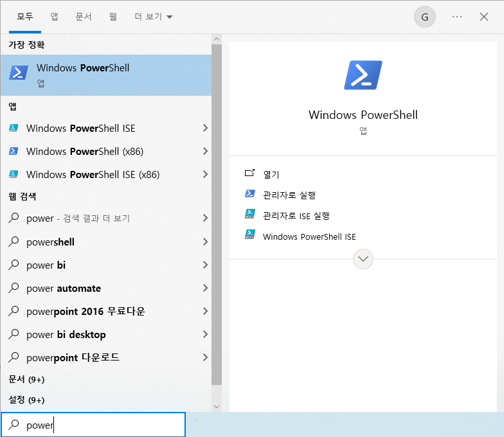Click the 관리자로 실행 PowerShell icon
Image resolution: width=504 pixels, height=437 pixels.
pos(249,194)
